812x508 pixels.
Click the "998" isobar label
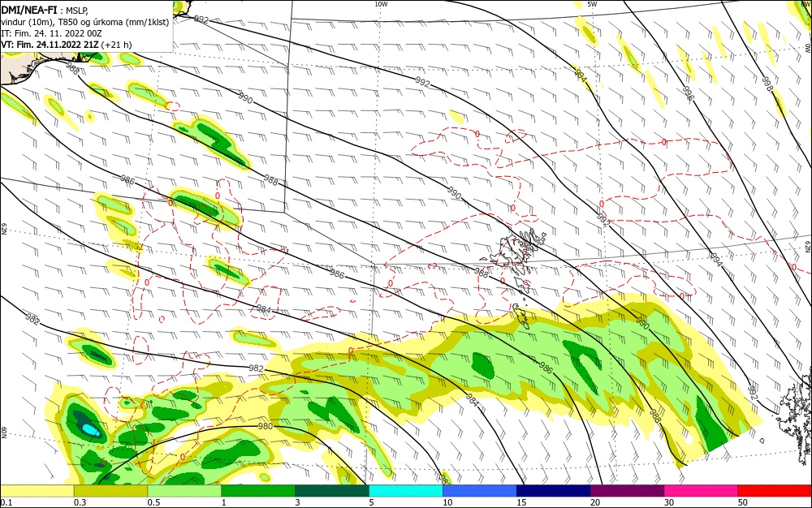pos(767,84)
